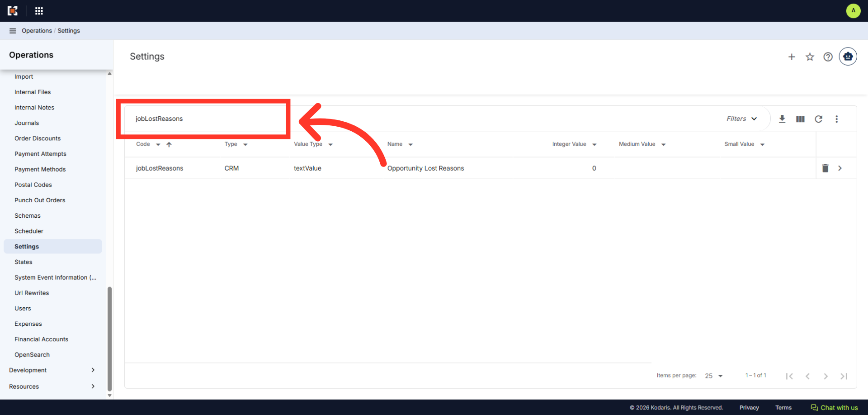
Task: Click the Kodaris logo icon
Action: pos(13,11)
